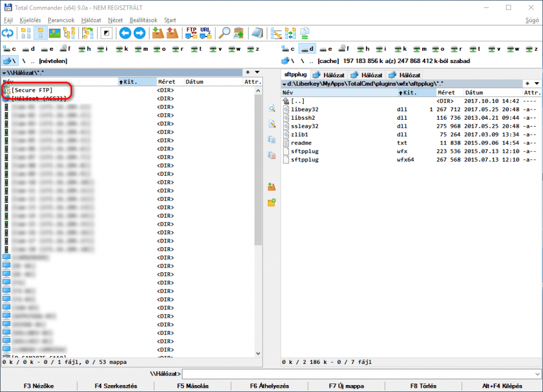The image size is (543, 392).
Task: Toggle the full details view icon
Action: click(x=40, y=33)
